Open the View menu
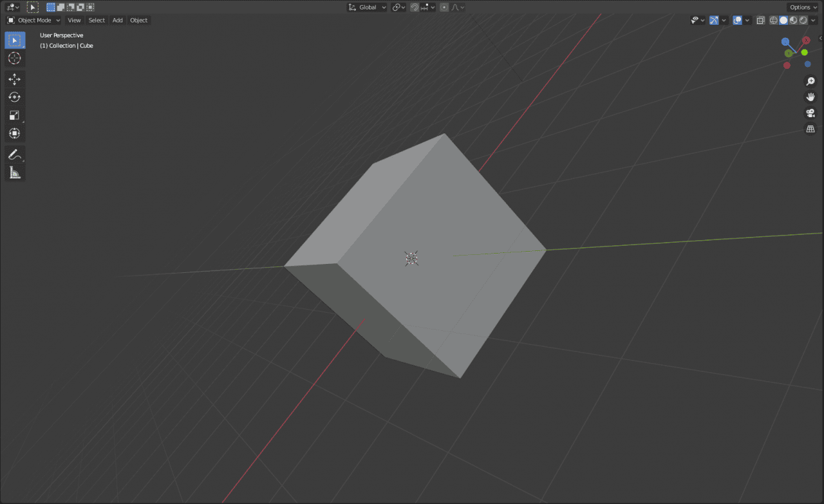Viewport: 824px width, 504px height. (x=74, y=20)
